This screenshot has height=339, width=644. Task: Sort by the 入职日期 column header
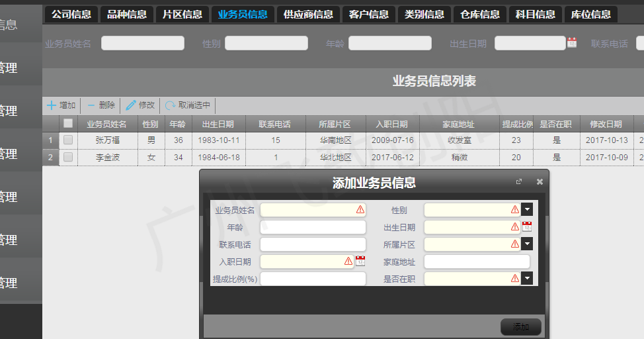click(392, 124)
